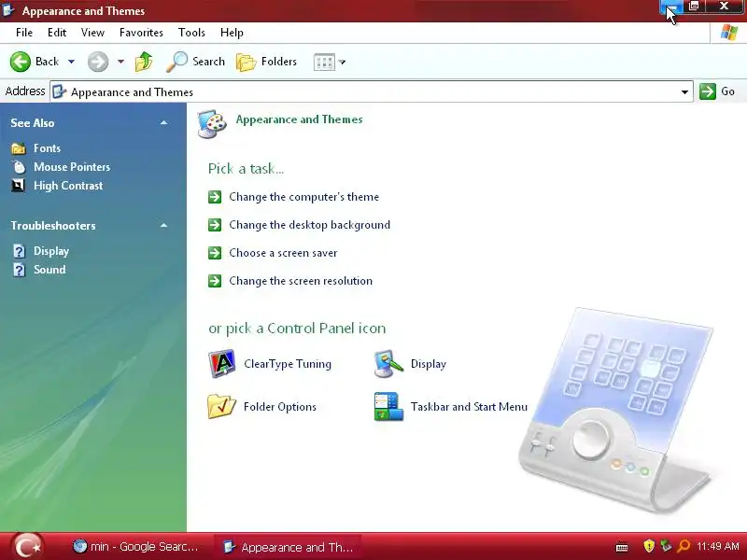
Task: Click the yellow security shield tray icon
Action: [x=648, y=546]
